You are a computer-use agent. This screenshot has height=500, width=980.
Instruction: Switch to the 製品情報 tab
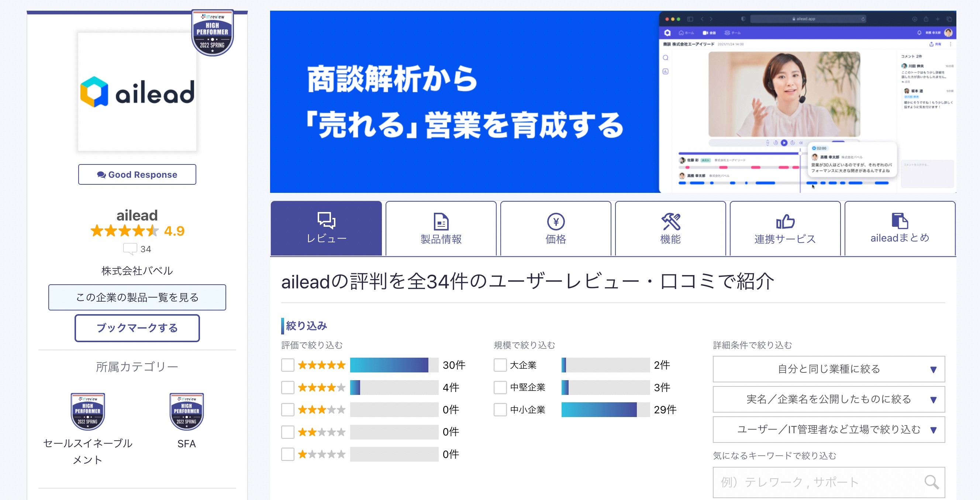tap(441, 229)
